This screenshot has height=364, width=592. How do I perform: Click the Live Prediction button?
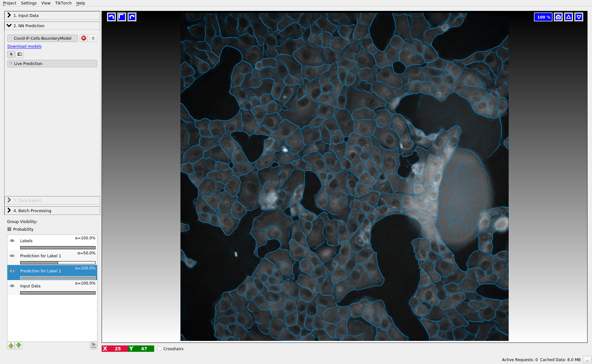(x=52, y=63)
